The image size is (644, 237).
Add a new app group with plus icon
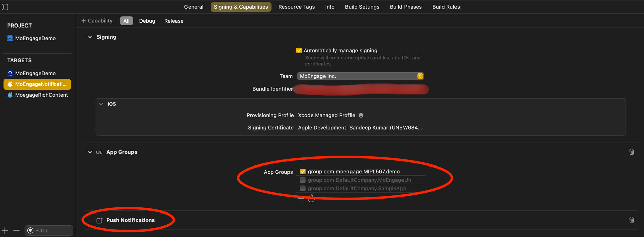click(301, 199)
